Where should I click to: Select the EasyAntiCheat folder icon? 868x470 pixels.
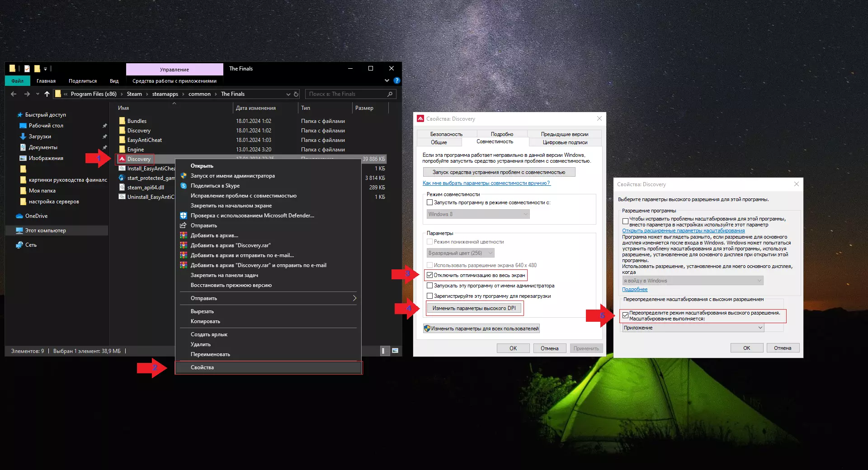(122, 140)
